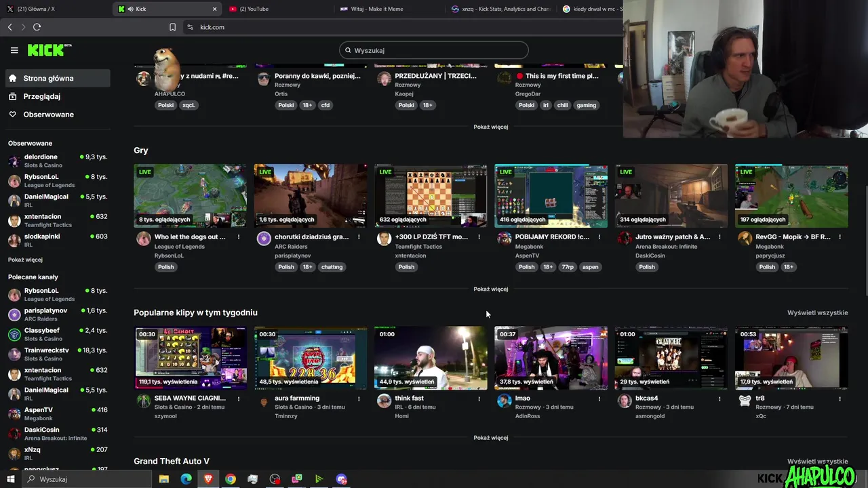Go back in the browser
This screenshot has width=868, height=488.
(10, 27)
